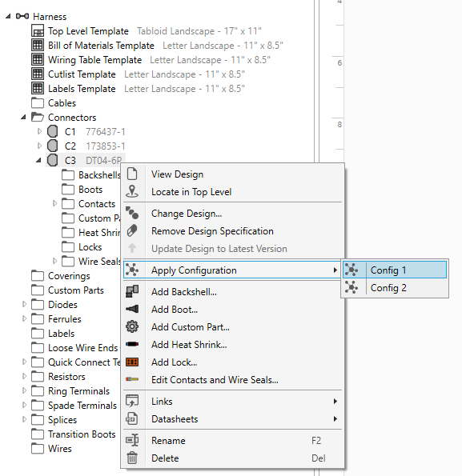Choose Delete from the context menu
Image resolution: width=462 pixels, height=476 pixels.
[233, 458]
